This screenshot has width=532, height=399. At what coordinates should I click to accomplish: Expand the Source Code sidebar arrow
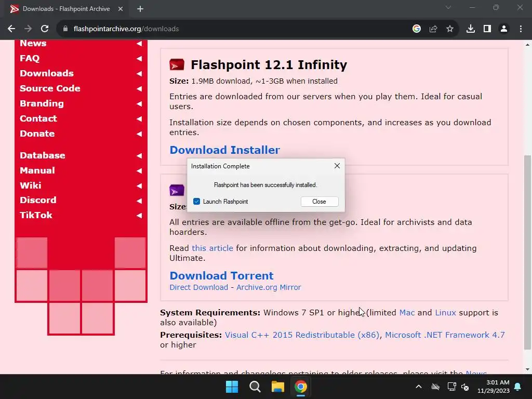(x=139, y=88)
